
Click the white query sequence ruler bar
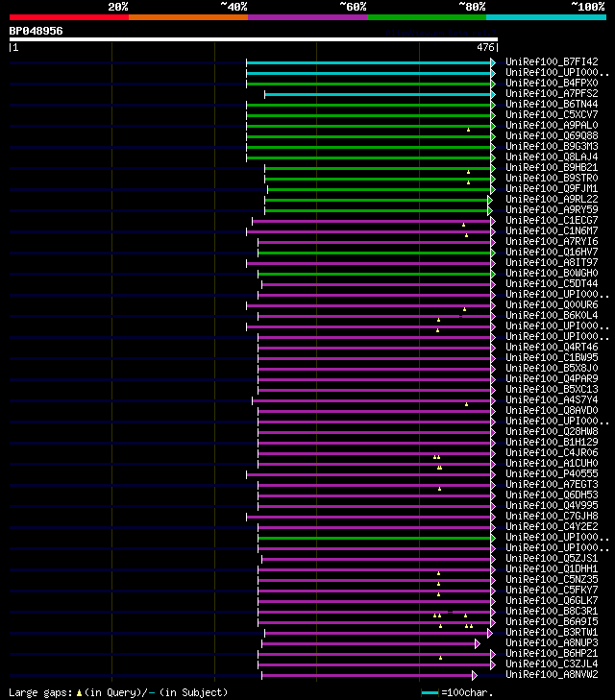click(254, 39)
